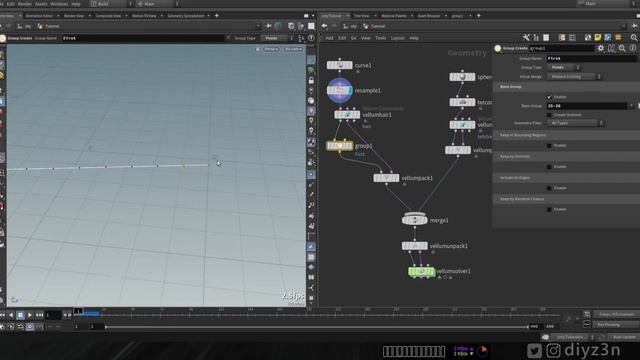Switch to Tree View tab
The image size is (640, 360).
[361, 16]
